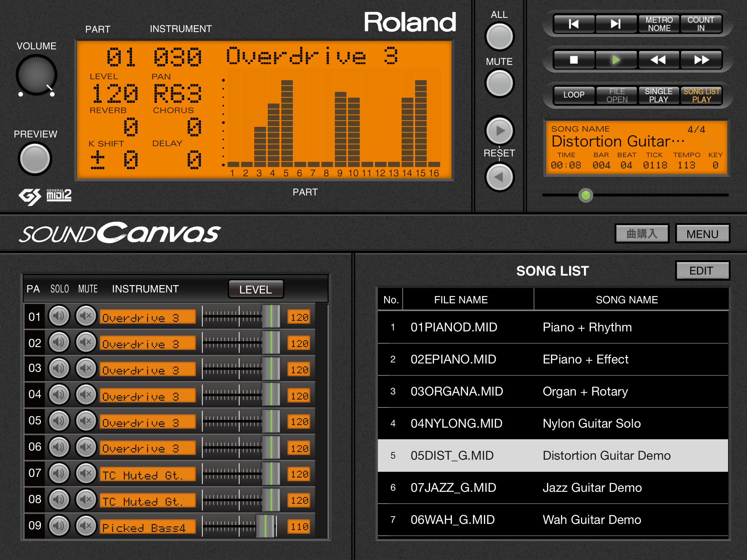Open instrument selector for part 01
Screen dimensions: 747x560
[x=148, y=317]
